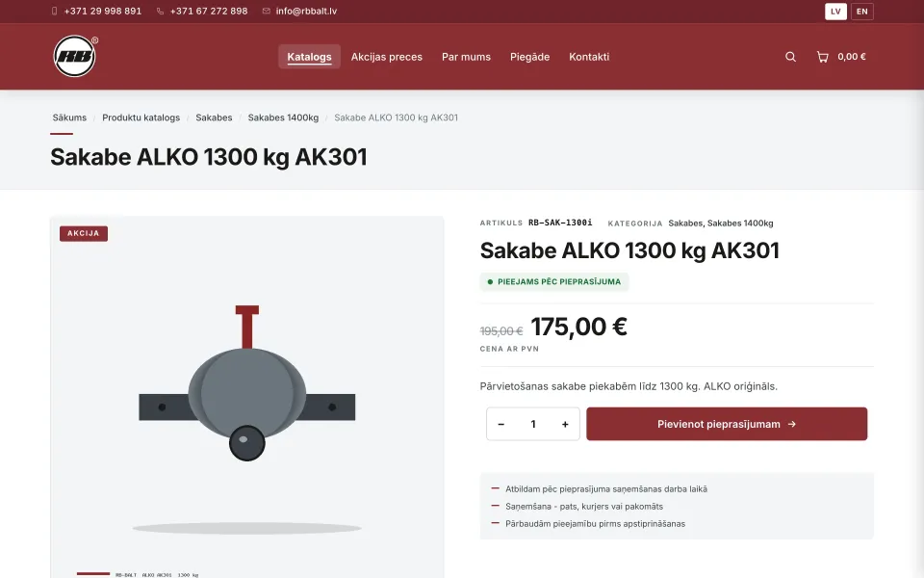Click the Atbildam pēc pieprasījuma saņemšanas line
Screen dimensions: 924x578
606,489
